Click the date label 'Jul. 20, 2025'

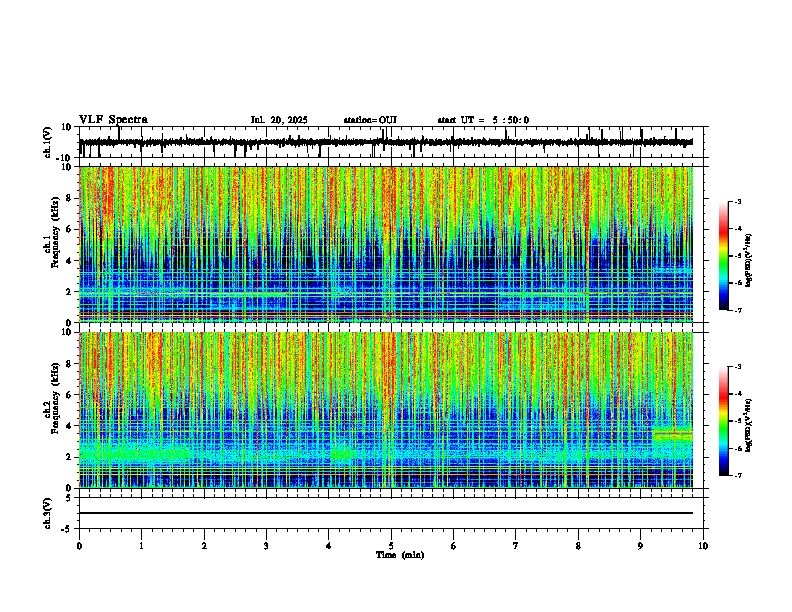click(279, 120)
